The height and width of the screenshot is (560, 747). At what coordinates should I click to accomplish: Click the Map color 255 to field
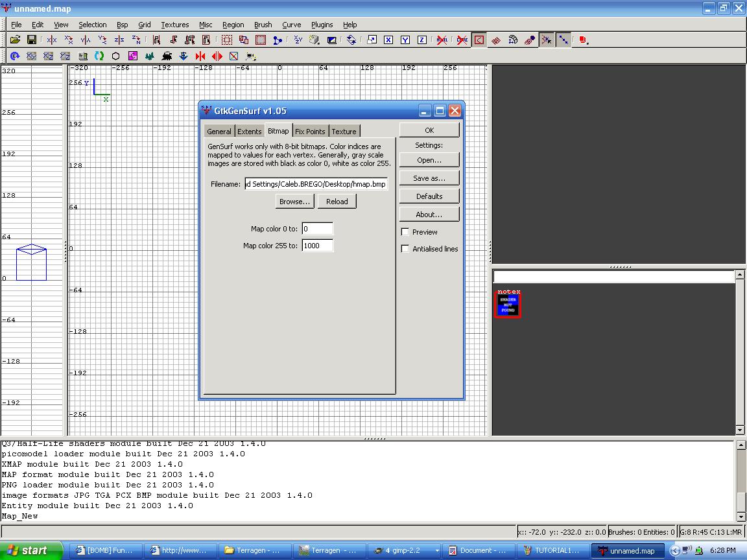(317, 246)
